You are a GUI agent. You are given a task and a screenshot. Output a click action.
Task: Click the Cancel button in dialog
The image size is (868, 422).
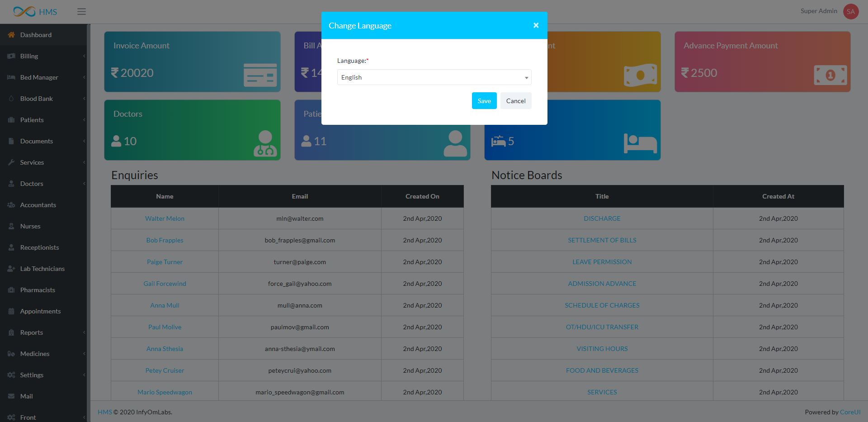coord(515,101)
